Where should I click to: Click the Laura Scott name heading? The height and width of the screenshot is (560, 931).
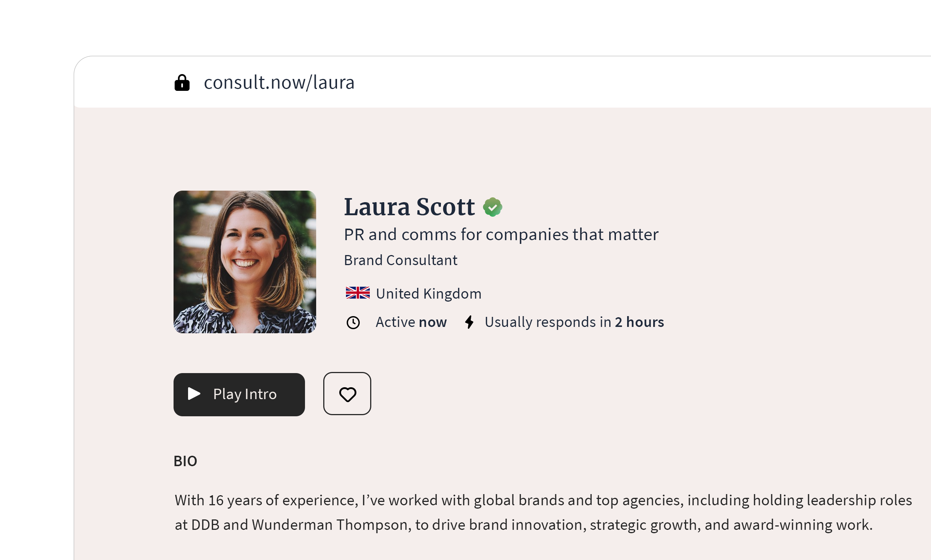coord(409,207)
